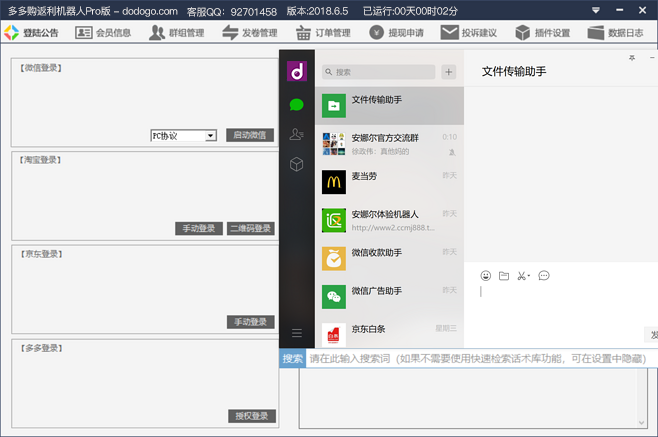This screenshot has width=658, height=437.
Task: Click the plus button next to WeChat search
Action: coord(449,72)
